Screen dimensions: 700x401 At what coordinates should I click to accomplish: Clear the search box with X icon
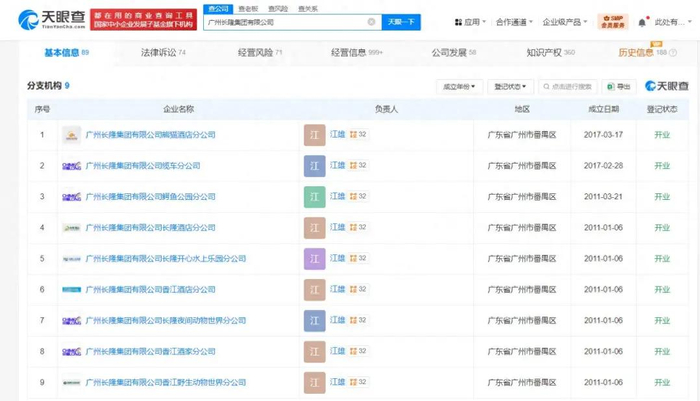tap(371, 21)
